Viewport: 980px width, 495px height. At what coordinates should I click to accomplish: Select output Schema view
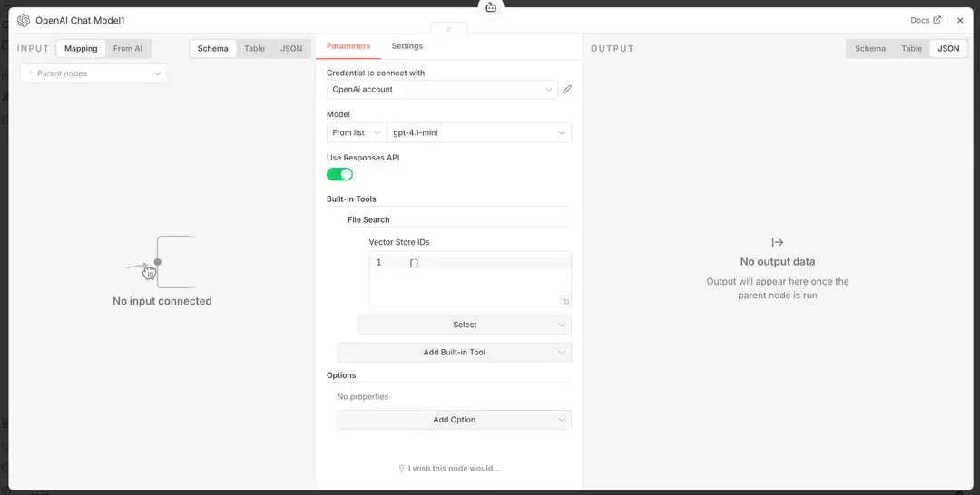tap(870, 49)
